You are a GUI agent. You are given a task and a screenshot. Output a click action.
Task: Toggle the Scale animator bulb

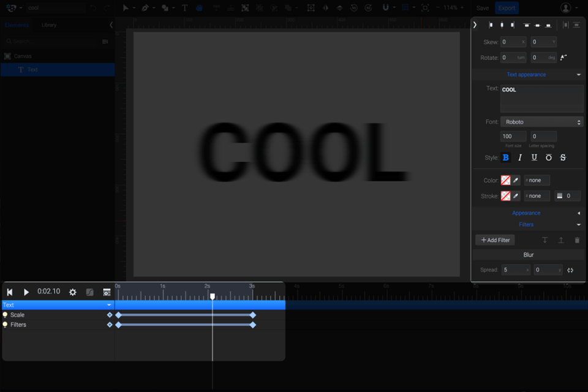[x=5, y=315]
